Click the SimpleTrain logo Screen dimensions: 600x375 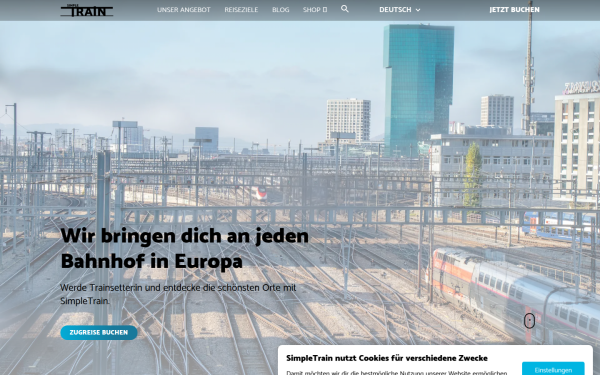[x=87, y=10]
